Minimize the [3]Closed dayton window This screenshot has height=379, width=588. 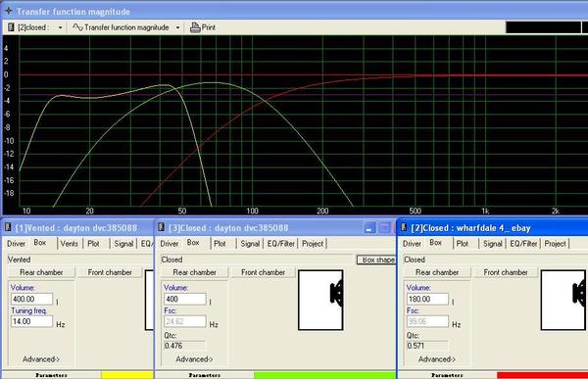point(369,227)
